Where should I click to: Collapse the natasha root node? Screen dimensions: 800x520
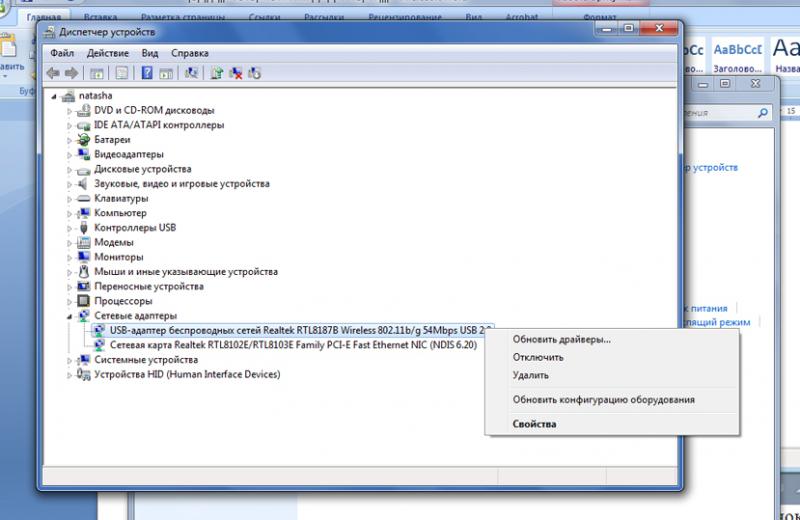point(54,96)
